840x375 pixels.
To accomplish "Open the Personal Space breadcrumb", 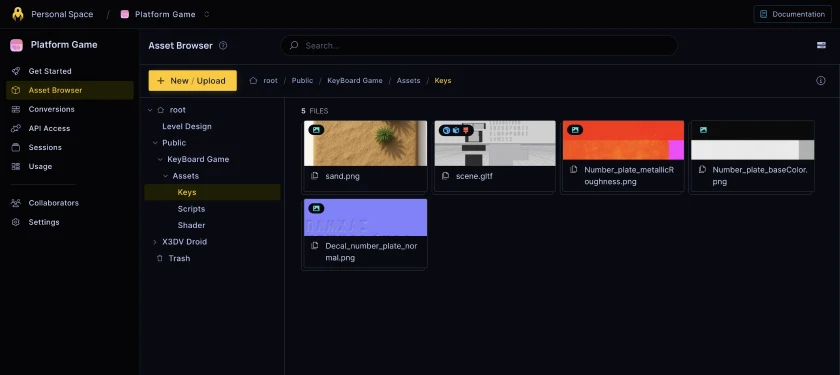I will (x=62, y=14).
